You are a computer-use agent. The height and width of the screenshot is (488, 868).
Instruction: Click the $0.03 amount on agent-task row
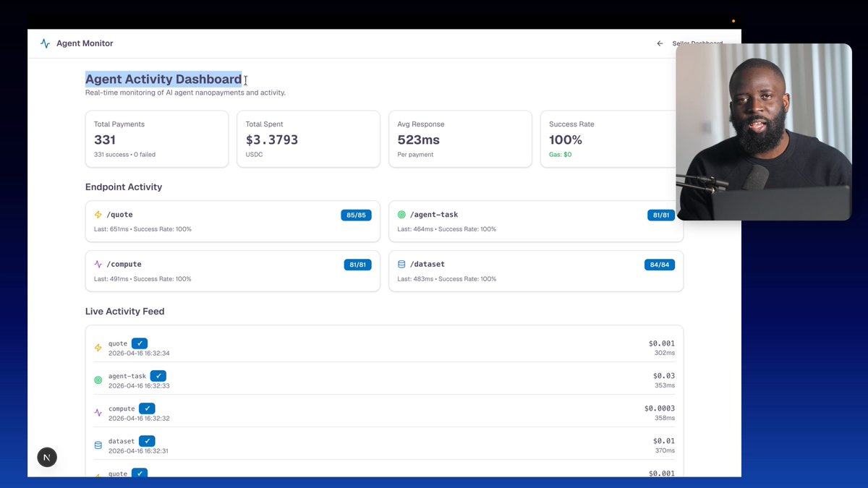click(664, 376)
